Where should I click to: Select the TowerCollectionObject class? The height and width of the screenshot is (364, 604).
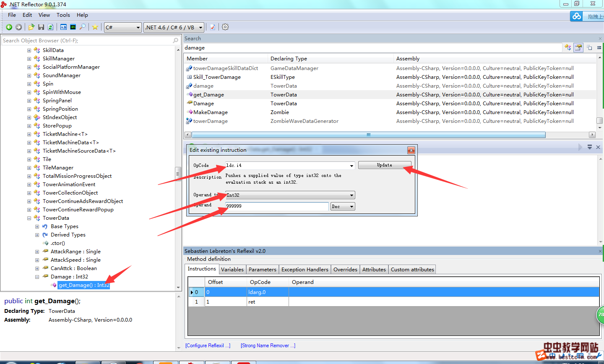[70, 193]
